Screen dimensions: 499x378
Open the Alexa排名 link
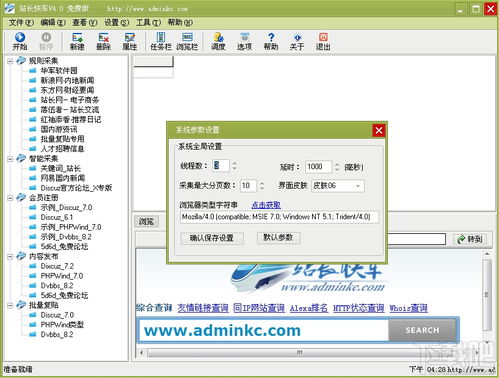click(309, 308)
